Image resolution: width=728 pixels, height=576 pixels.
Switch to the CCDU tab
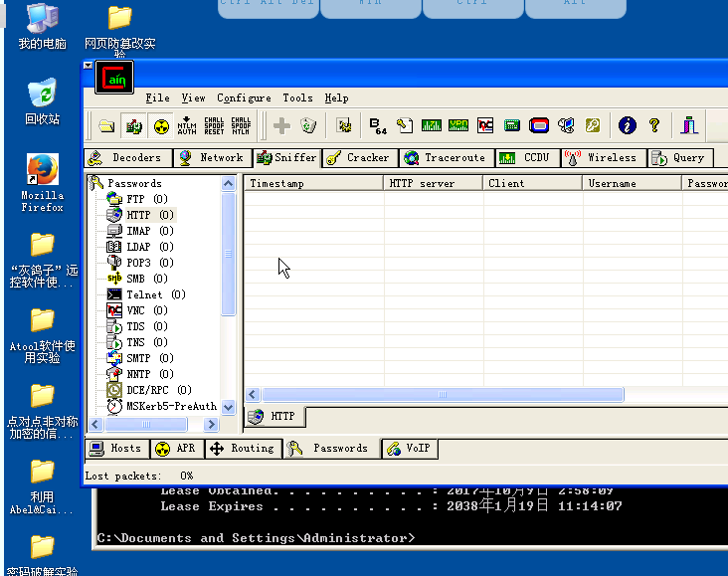(527, 158)
